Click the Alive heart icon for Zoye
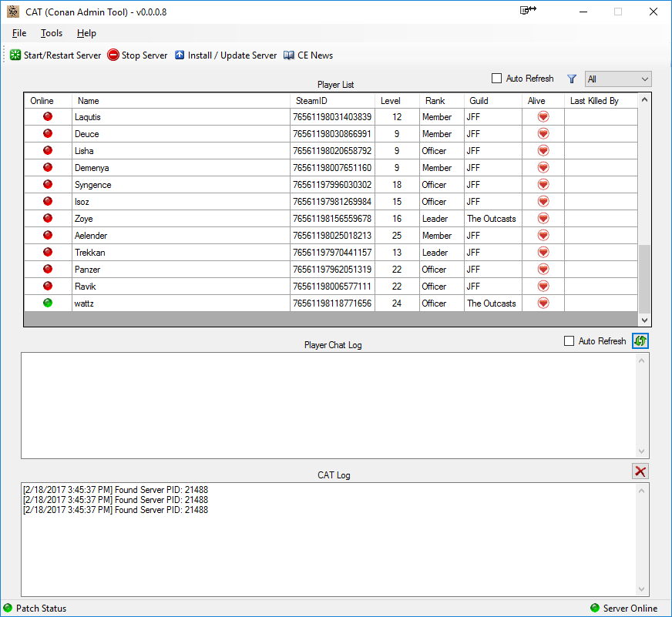672x617 pixels. coord(543,219)
